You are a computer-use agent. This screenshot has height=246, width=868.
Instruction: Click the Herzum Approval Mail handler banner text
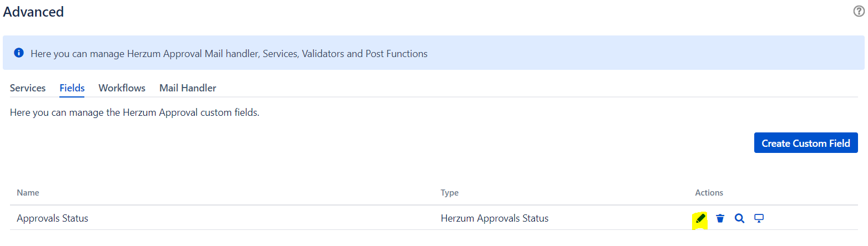coord(229,54)
